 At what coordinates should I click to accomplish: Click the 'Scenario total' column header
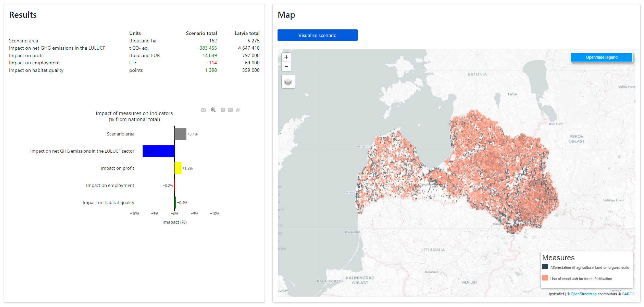[x=201, y=33]
